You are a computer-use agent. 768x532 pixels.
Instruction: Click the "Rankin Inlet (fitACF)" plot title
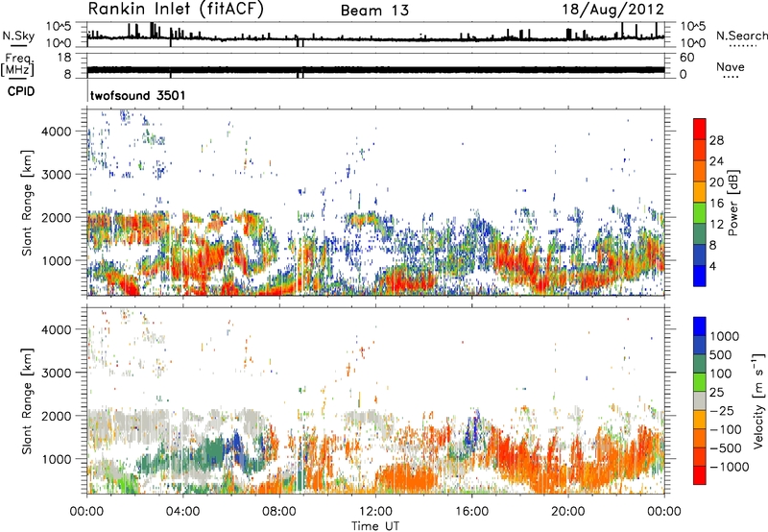(x=176, y=9)
